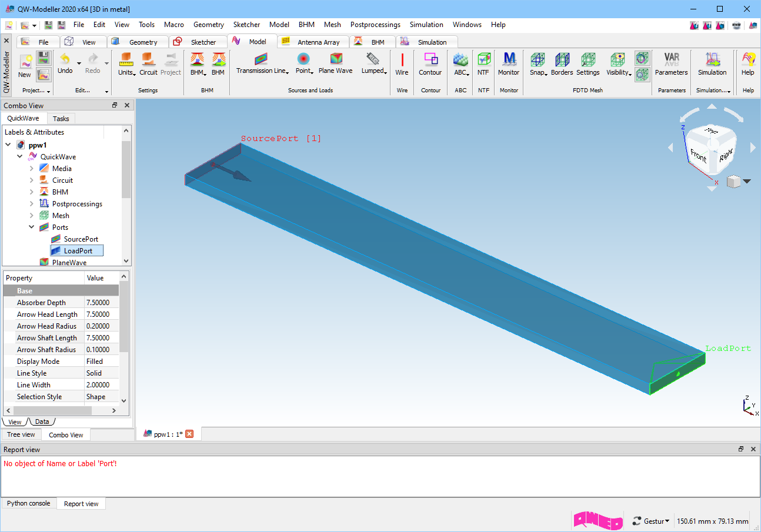The height and width of the screenshot is (532, 761).
Task: Open the view cube options dropdown arrow
Action: point(747,182)
